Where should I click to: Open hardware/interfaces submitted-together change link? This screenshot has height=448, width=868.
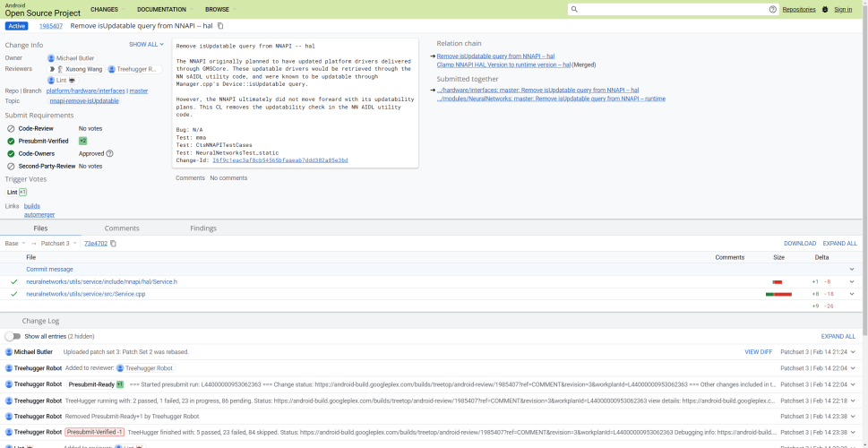537,90
